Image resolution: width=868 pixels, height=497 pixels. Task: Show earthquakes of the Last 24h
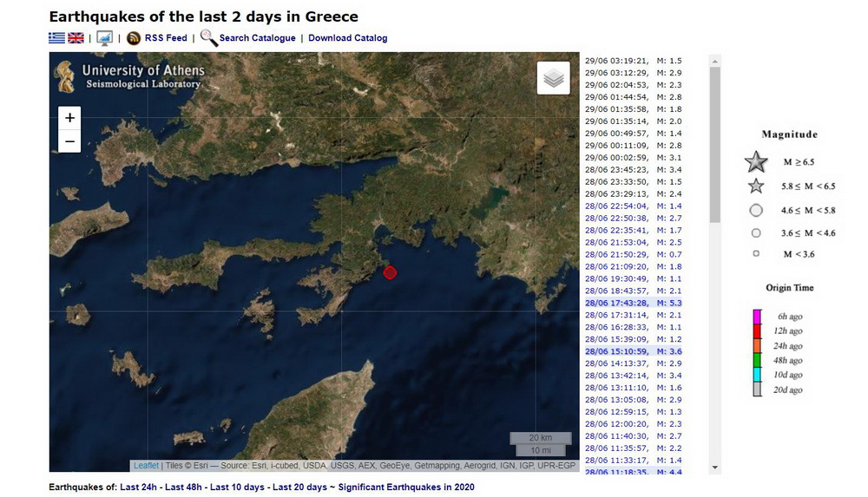point(139,487)
